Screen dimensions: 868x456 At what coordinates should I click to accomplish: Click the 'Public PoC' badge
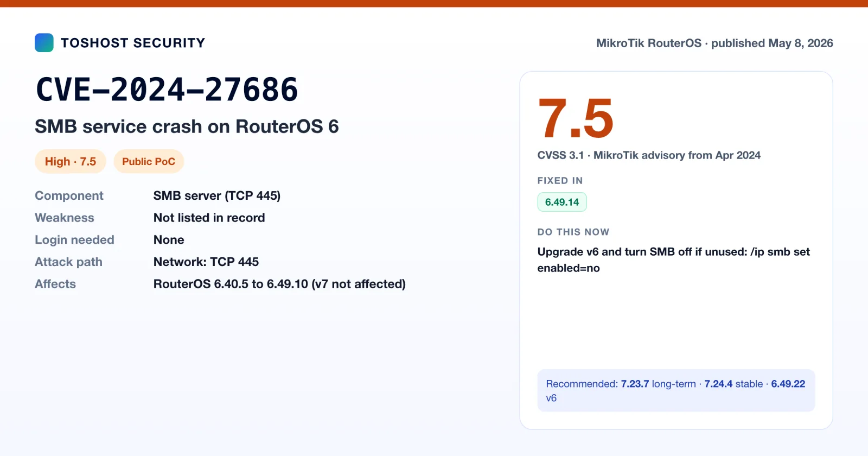coord(149,161)
